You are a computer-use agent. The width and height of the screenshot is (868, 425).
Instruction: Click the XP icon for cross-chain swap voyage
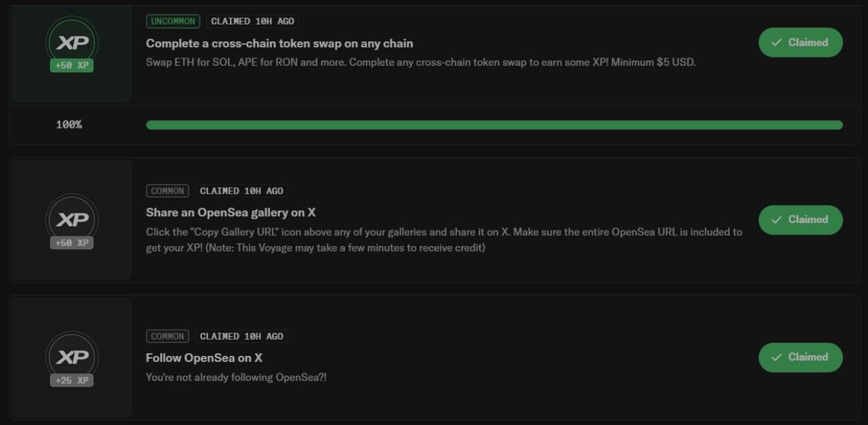72,43
